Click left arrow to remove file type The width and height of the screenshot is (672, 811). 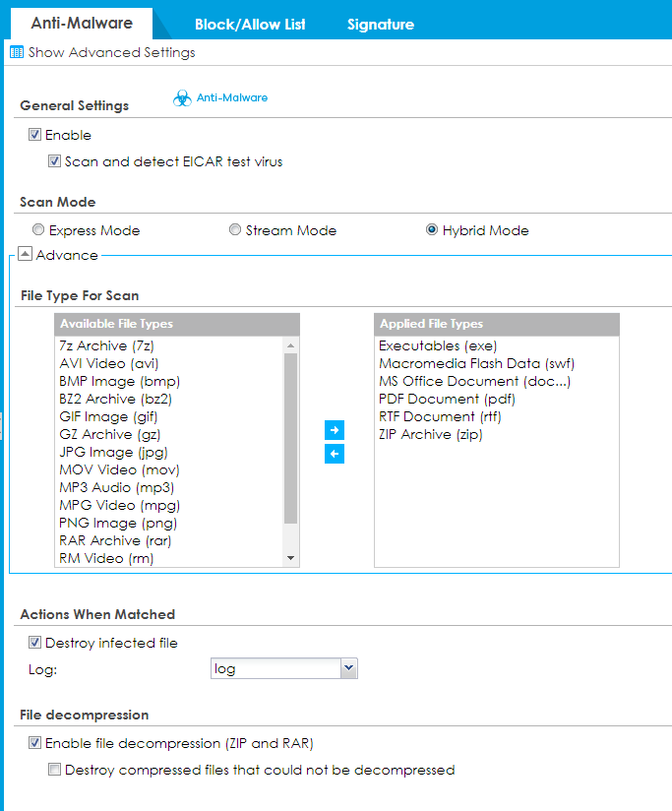(335, 454)
